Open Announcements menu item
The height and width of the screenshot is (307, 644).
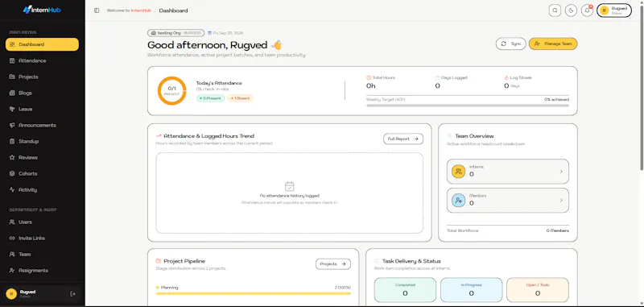click(x=42, y=125)
